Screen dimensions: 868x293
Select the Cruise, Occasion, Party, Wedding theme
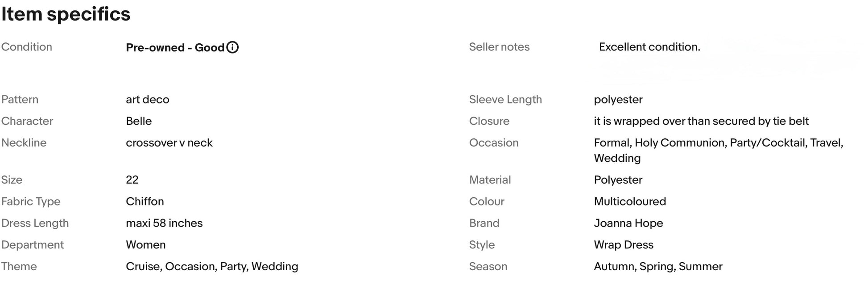point(212,267)
